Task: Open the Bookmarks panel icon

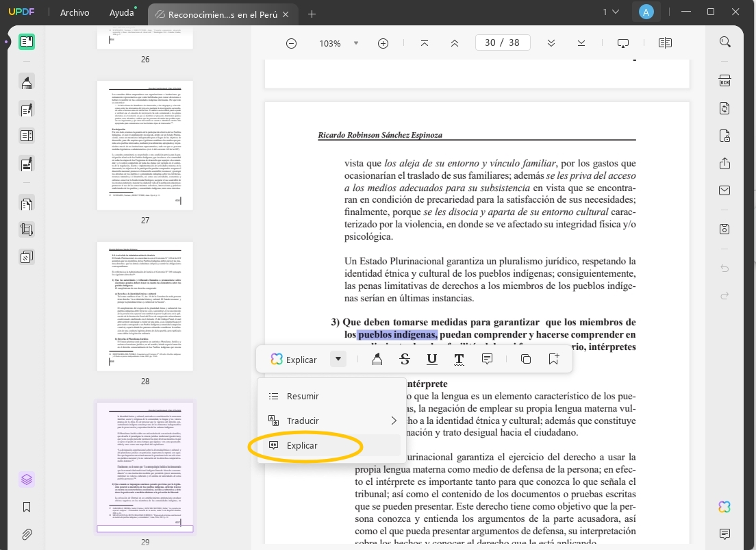Action: pyautogui.click(x=27, y=507)
